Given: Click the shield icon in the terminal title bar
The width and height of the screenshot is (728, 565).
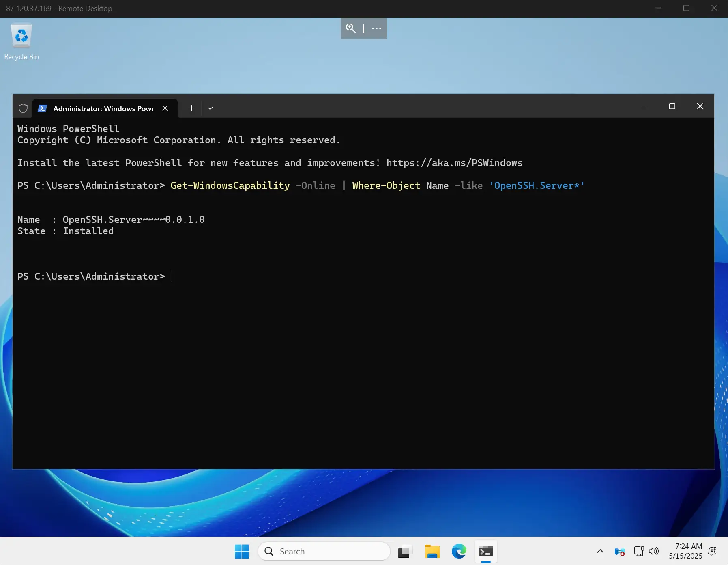Looking at the screenshot, I should click(23, 108).
